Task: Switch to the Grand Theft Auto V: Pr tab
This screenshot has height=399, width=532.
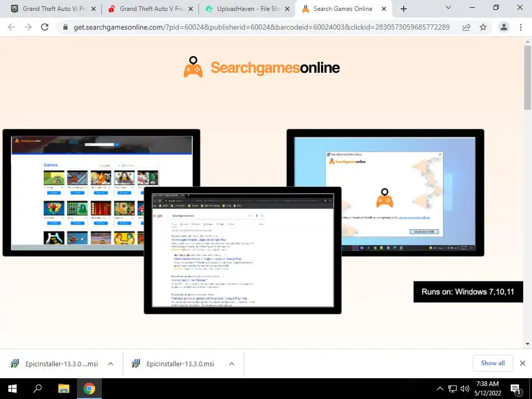Action: (49, 9)
